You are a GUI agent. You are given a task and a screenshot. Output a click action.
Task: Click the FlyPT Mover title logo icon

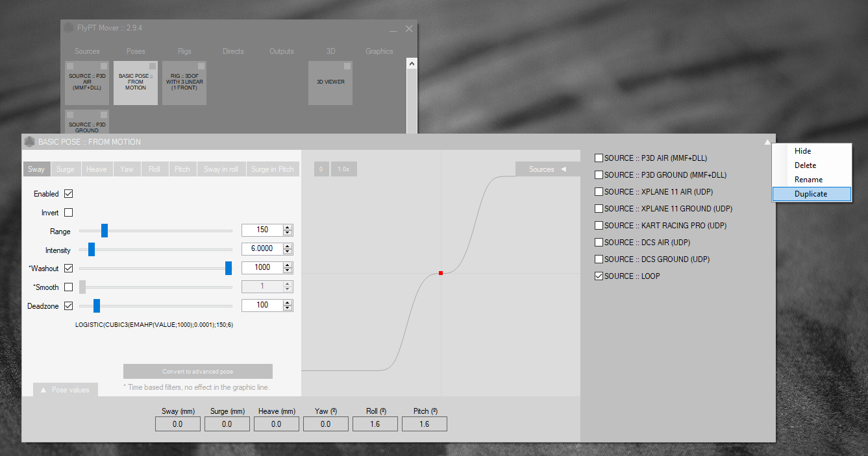[x=68, y=28]
